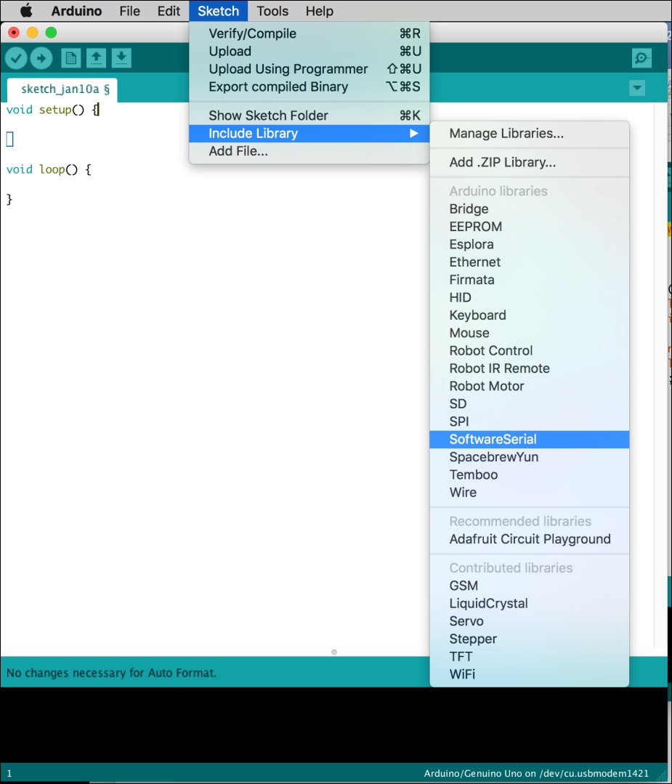The width and height of the screenshot is (672, 784).
Task: Open the Apple menu
Action: 26,10
